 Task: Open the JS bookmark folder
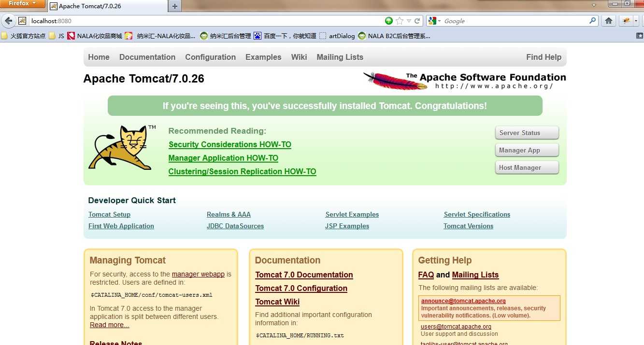[57, 36]
